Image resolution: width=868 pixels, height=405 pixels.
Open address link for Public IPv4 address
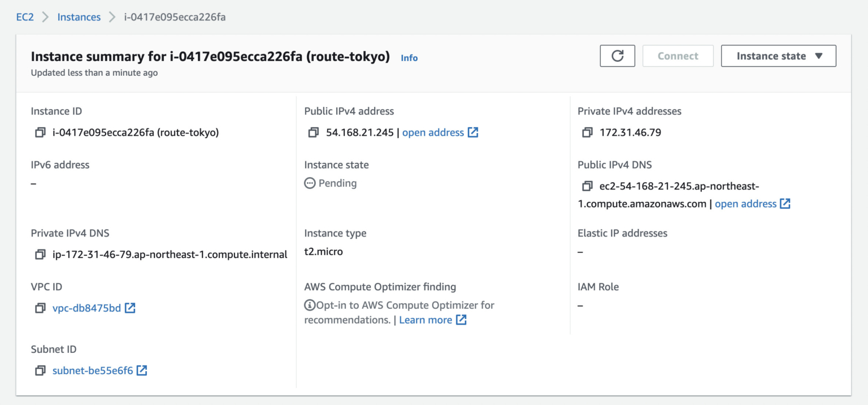(x=440, y=133)
